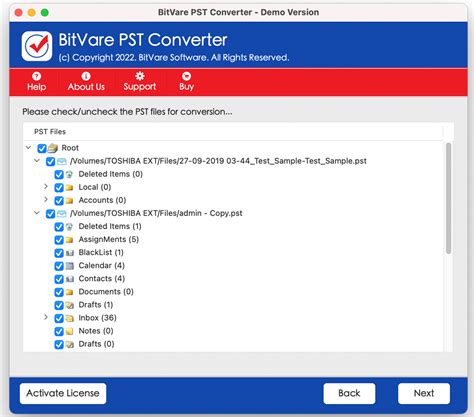
Task: Collapse the Root tree node
Action: pyautogui.click(x=29, y=147)
